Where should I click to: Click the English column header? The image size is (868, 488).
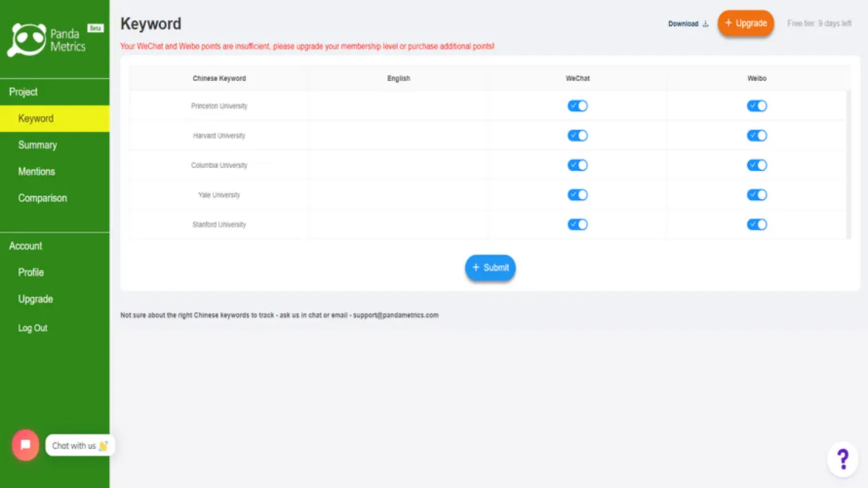click(399, 78)
